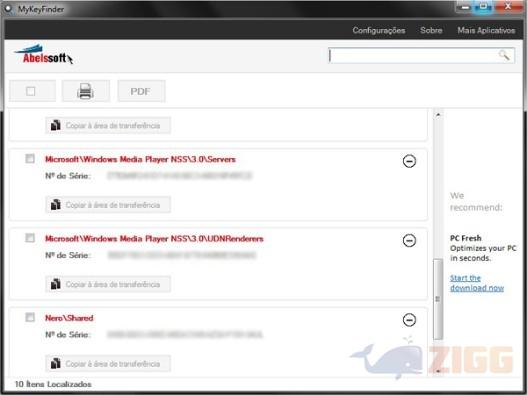Click inside the search input field
The image size is (527, 395).
(x=413, y=55)
